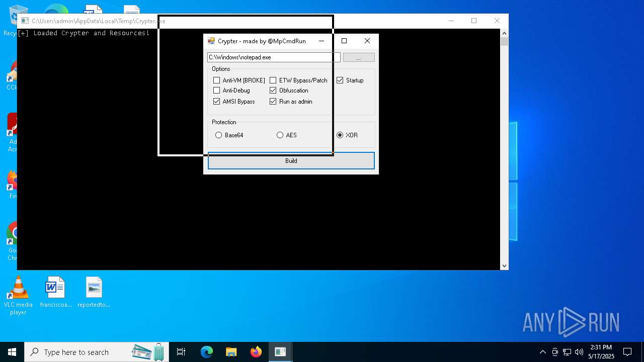Open network status tray icon

(567, 352)
